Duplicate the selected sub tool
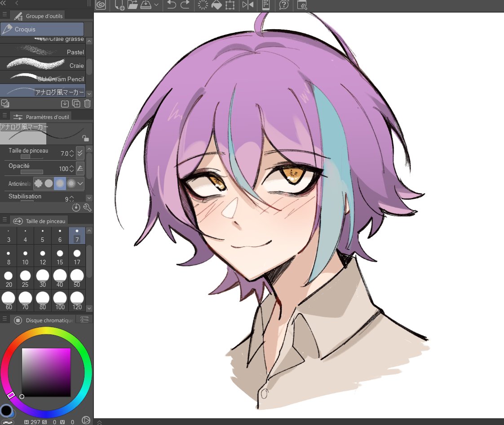 coord(76,103)
